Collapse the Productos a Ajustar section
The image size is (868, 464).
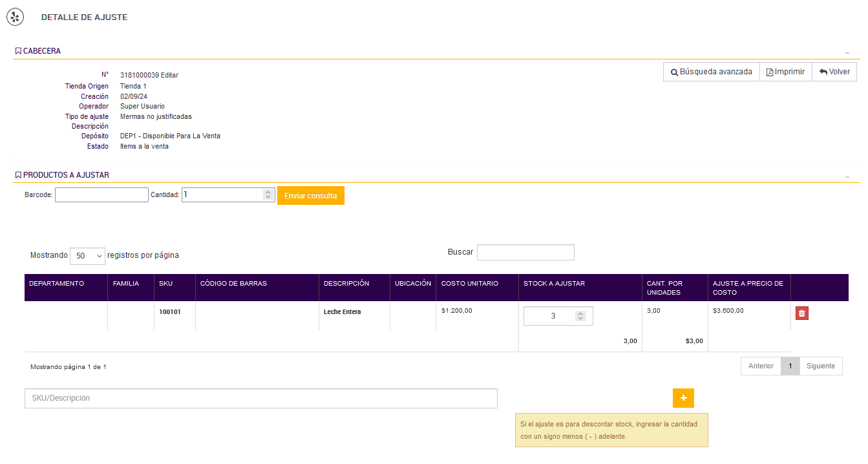point(847,176)
